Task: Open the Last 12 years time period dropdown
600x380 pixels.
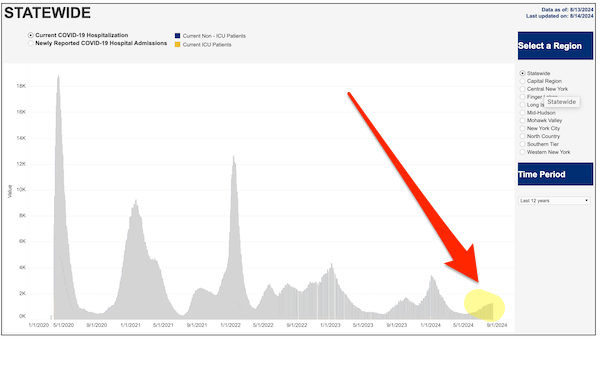Action: 554,201
